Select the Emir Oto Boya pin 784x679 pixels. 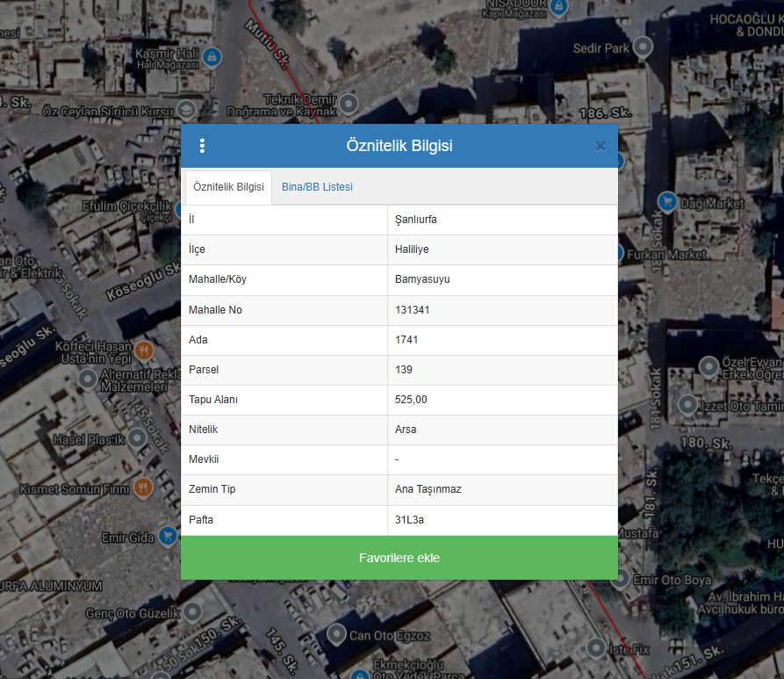pos(620,579)
